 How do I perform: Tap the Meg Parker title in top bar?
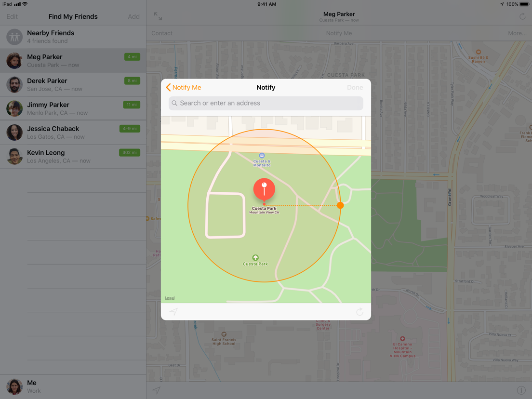click(339, 14)
